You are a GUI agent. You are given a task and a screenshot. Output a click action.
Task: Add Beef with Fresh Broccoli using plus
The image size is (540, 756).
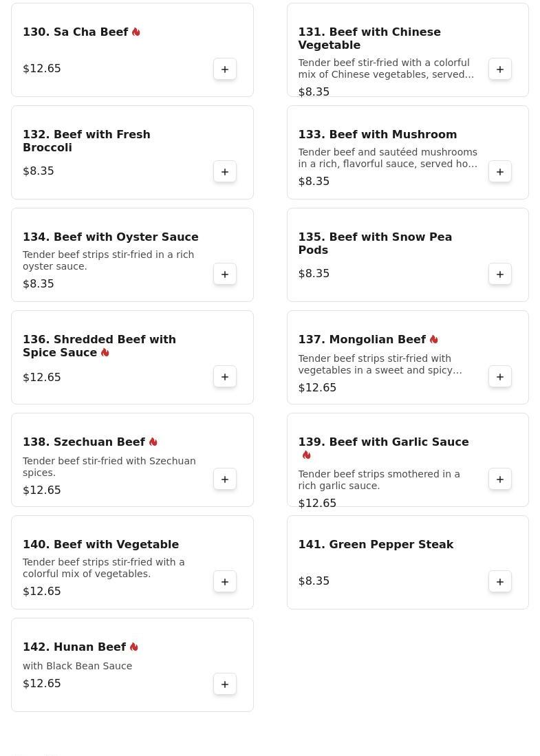[x=225, y=172]
